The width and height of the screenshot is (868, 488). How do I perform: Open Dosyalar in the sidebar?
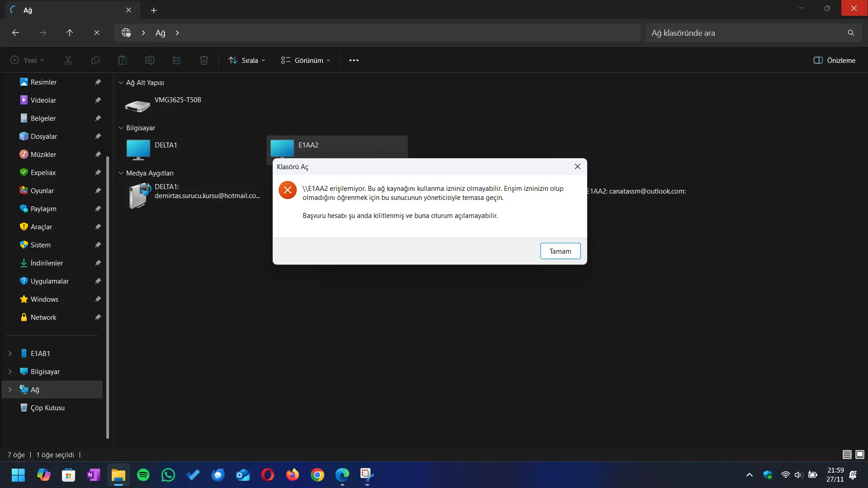[x=44, y=136]
